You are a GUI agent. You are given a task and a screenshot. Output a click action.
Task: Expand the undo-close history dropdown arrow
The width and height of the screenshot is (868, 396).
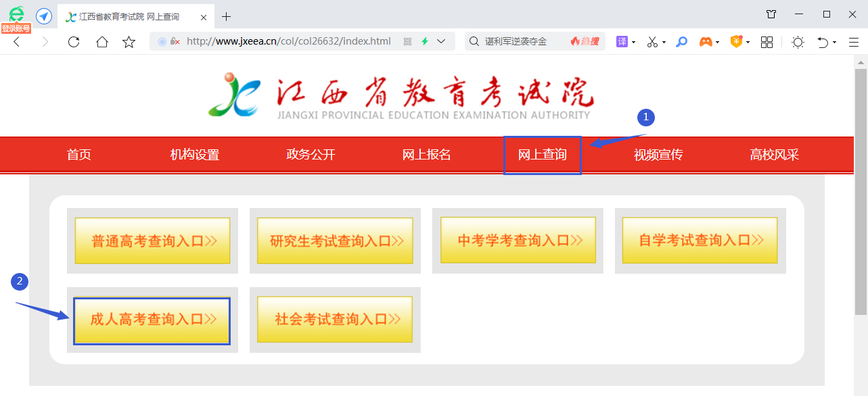[835, 43]
